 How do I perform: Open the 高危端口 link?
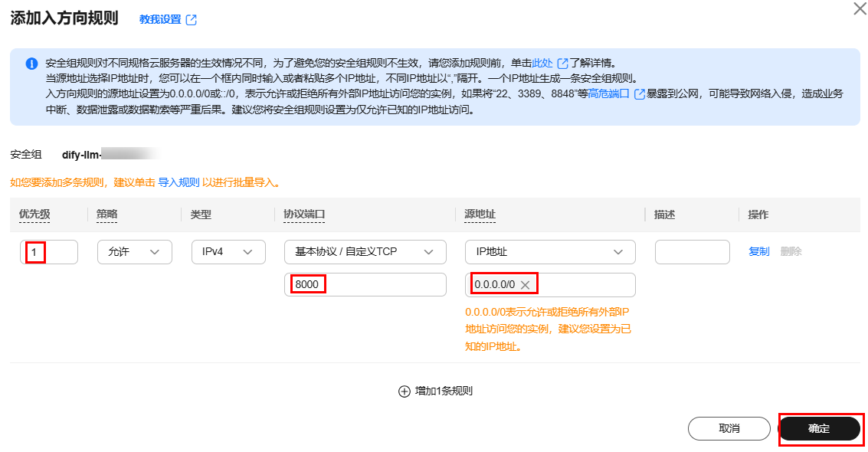coord(609,93)
